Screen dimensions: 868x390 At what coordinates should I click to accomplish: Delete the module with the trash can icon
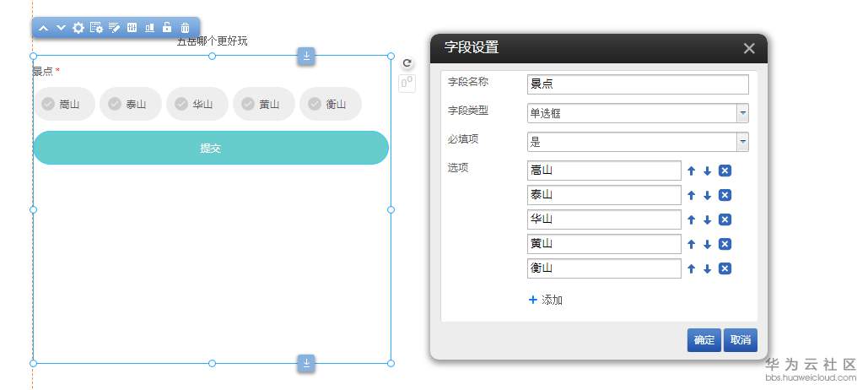185,28
